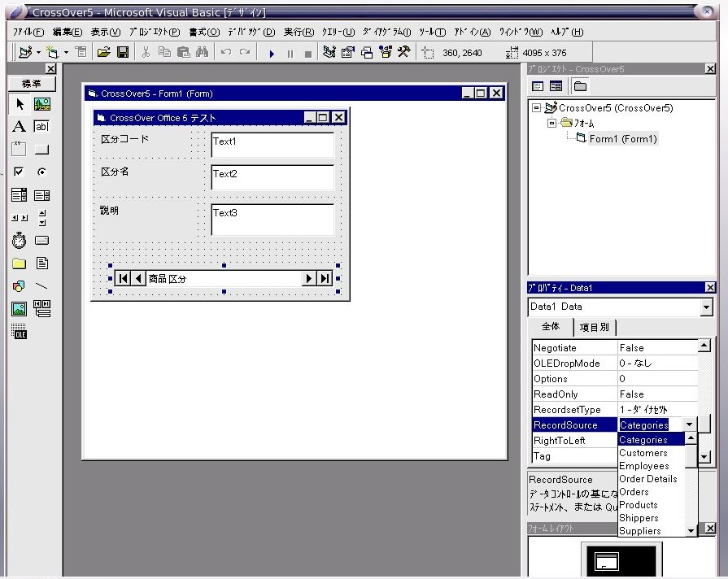Save the project with the floppy disk icon
Viewport: 728px width, 579px height.
(x=123, y=53)
